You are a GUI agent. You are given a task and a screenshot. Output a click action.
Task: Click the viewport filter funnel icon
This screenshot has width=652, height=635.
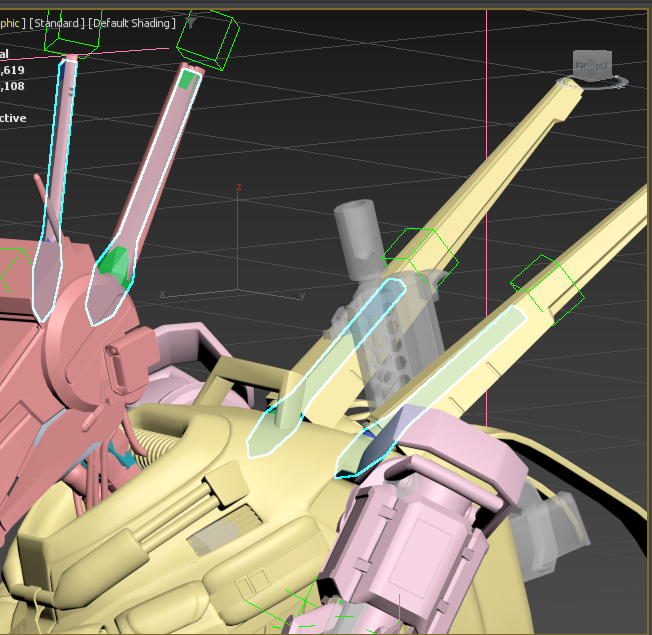pyautogui.click(x=192, y=21)
